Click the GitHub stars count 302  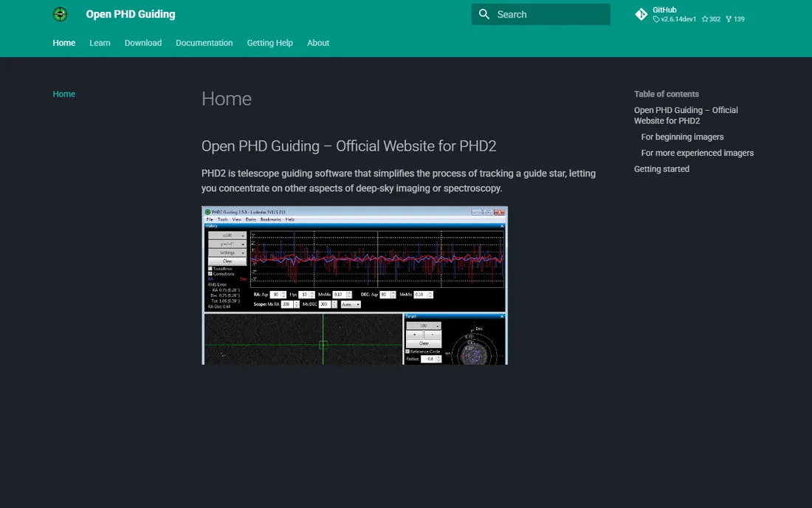(711, 19)
